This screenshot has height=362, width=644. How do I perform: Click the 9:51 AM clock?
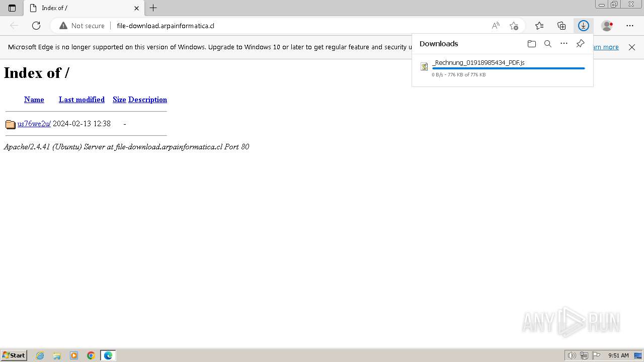(x=618, y=355)
